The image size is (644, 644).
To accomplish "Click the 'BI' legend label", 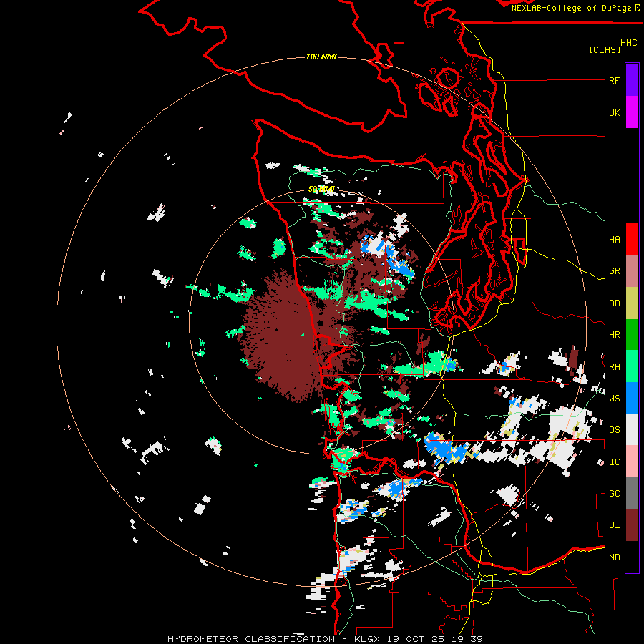I will [x=614, y=525].
